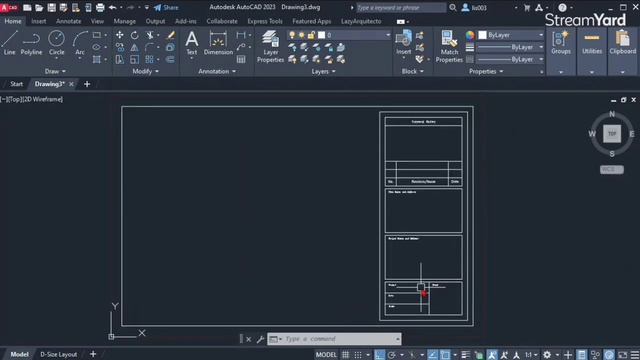The height and width of the screenshot is (360, 640).
Task: Click the Mirror tool icon
Action: [x=134, y=47]
